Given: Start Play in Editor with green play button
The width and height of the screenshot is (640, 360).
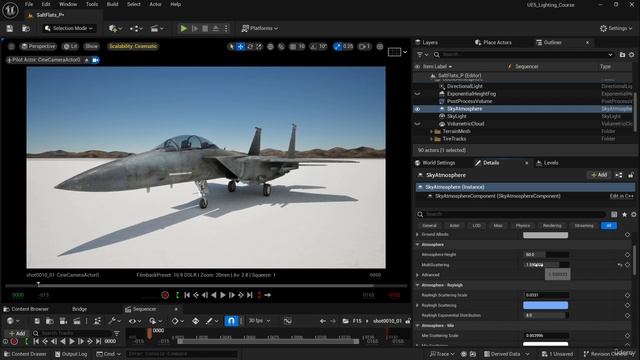Looking at the screenshot, I should 184,28.
